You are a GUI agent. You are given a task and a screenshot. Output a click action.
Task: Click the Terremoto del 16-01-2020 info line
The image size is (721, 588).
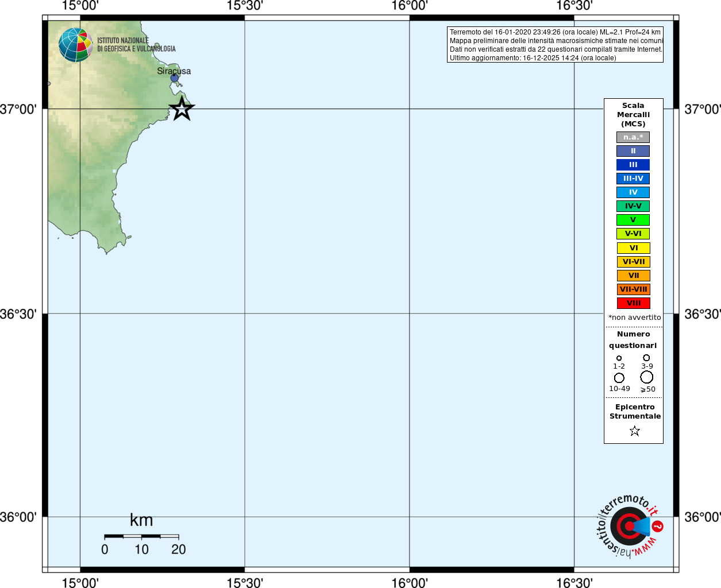(555, 32)
